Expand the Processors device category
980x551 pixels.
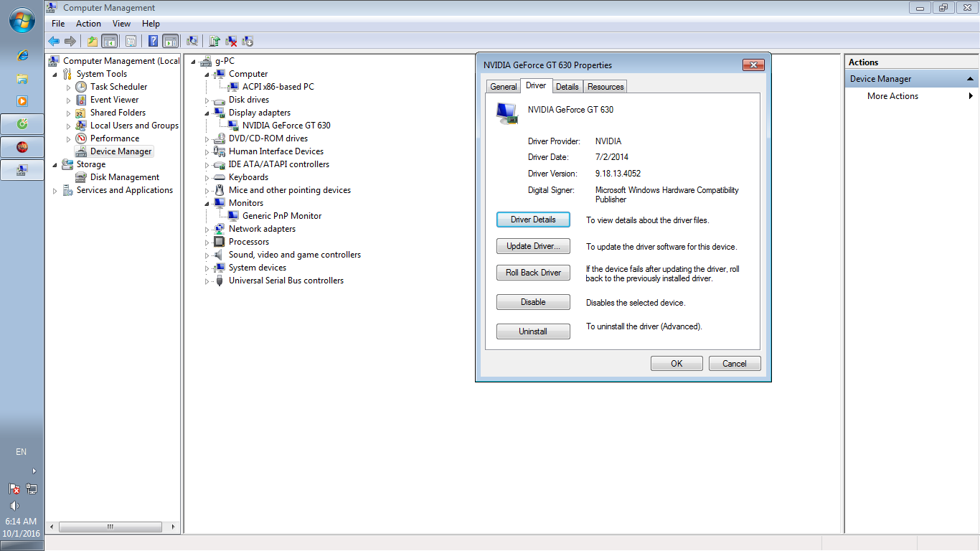click(207, 242)
